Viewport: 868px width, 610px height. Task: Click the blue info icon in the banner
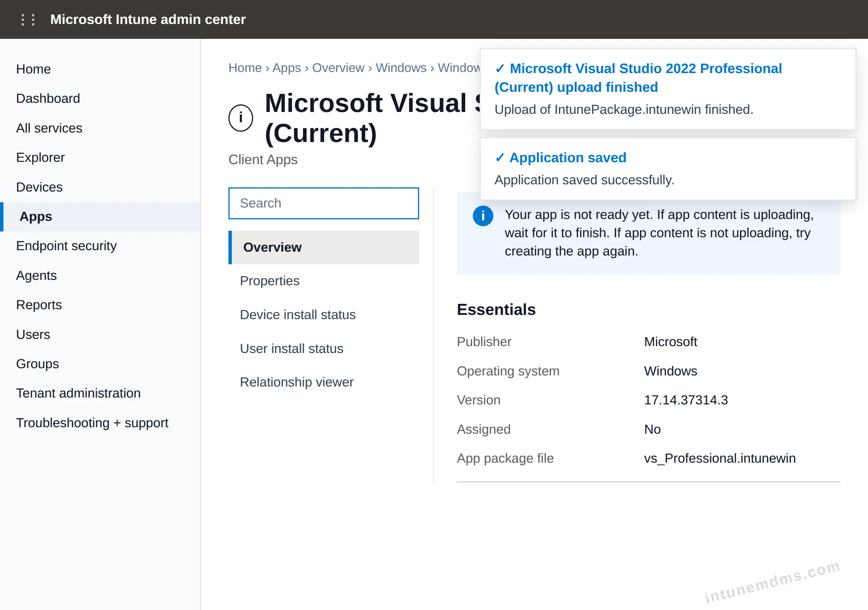(x=483, y=216)
